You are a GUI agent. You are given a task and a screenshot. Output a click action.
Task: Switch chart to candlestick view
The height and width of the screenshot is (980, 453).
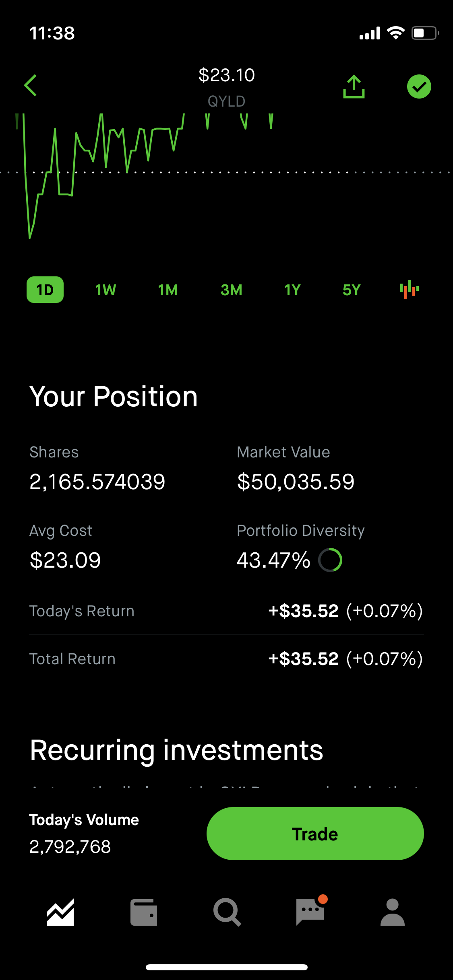409,290
